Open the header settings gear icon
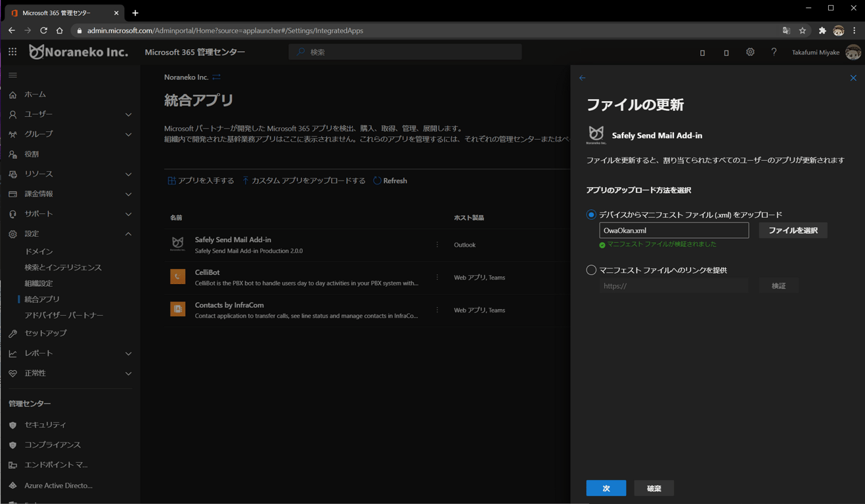 [750, 52]
